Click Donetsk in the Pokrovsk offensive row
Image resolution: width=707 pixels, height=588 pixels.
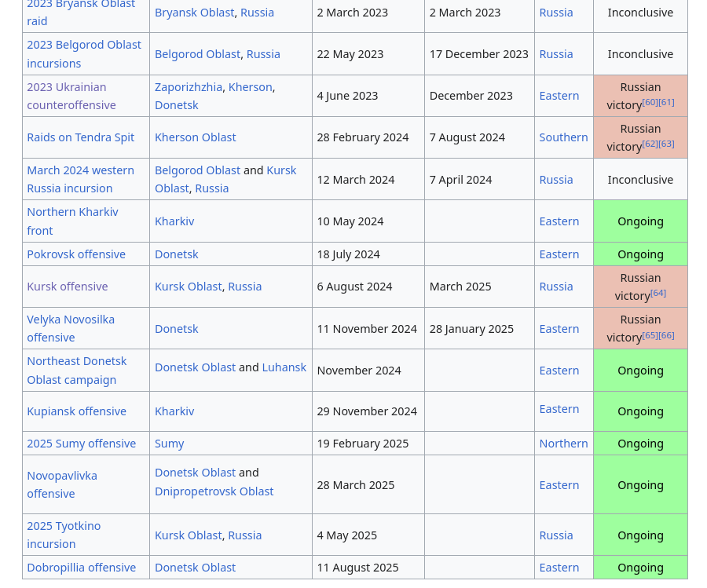(176, 254)
